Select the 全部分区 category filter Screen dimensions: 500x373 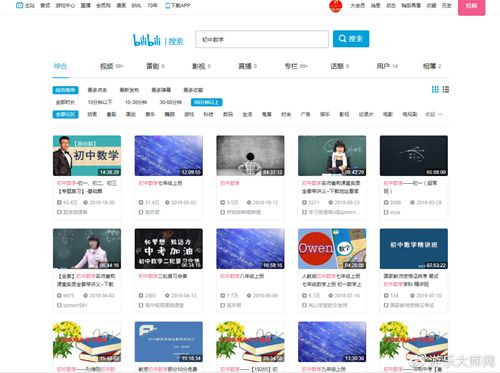[65, 114]
